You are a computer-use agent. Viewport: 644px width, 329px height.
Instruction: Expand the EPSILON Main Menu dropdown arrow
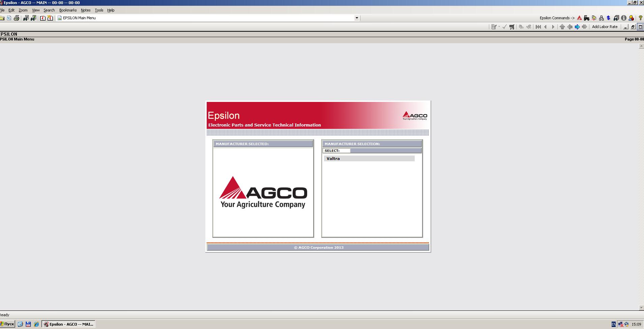357,18
